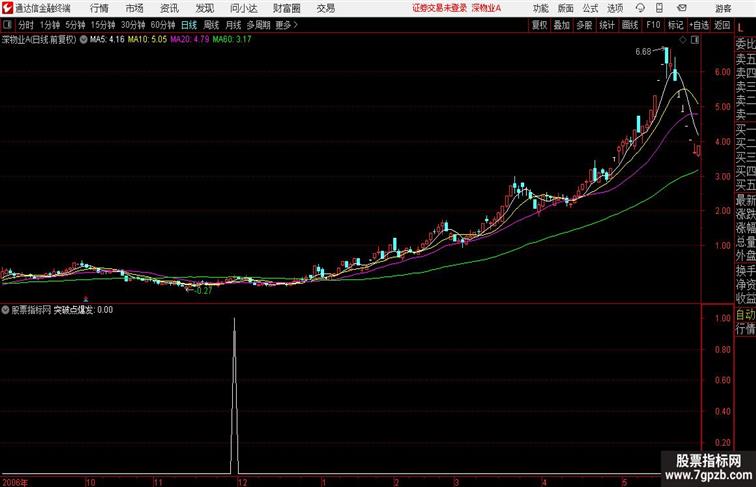Open the sub-indicator settings circle icon

click(x=5, y=310)
